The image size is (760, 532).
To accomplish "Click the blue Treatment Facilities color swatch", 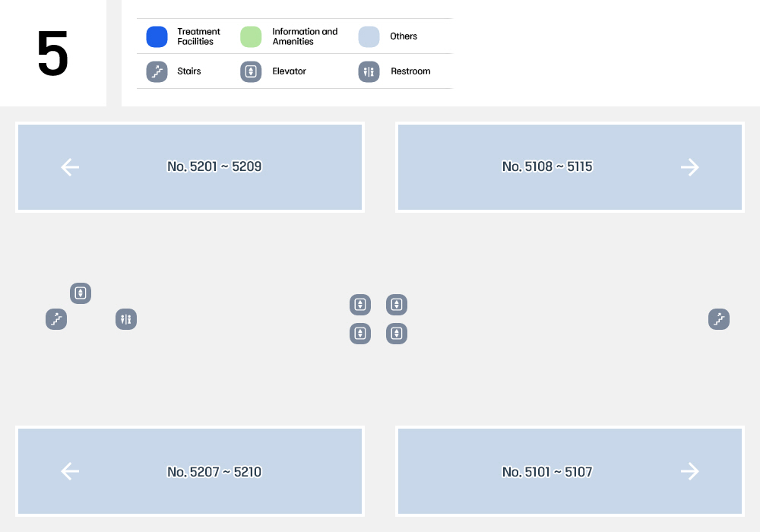I will tap(157, 36).
